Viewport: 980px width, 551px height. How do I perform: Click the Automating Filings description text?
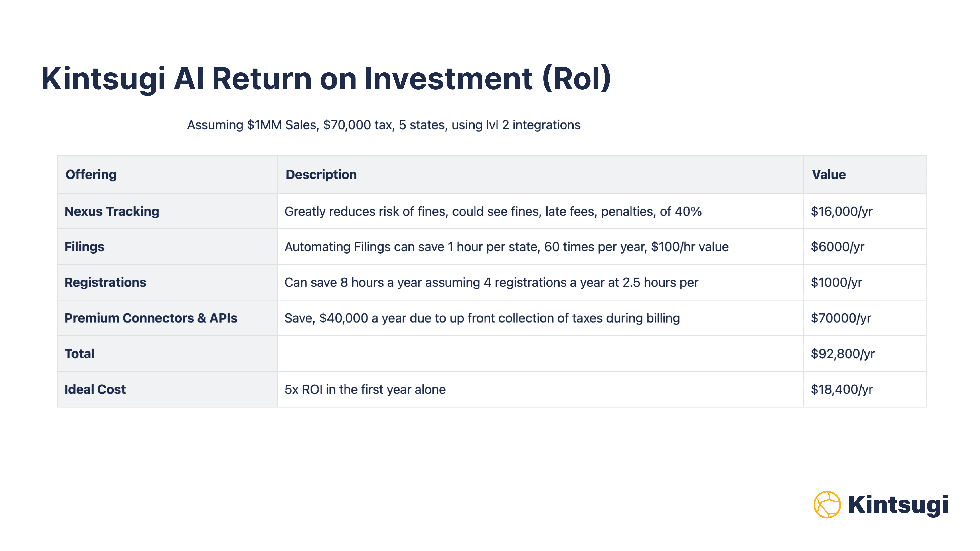(x=506, y=247)
